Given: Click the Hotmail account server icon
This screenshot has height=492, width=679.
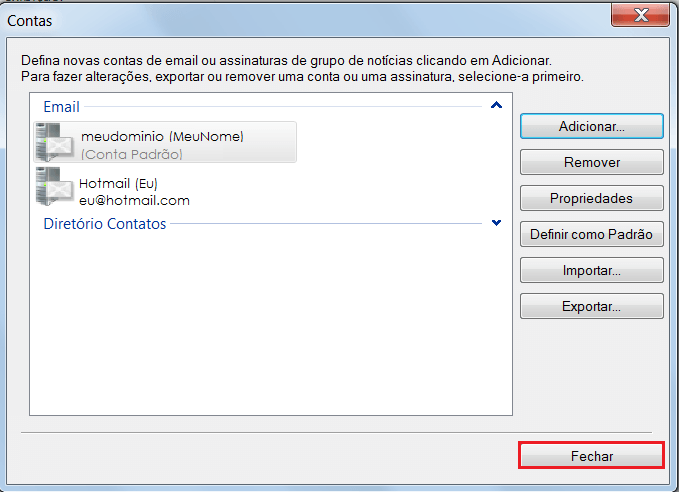Looking at the screenshot, I should [55, 186].
